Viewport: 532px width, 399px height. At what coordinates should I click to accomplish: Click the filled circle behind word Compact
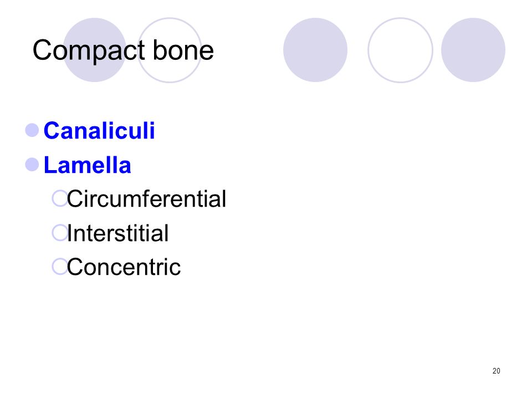point(95,50)
